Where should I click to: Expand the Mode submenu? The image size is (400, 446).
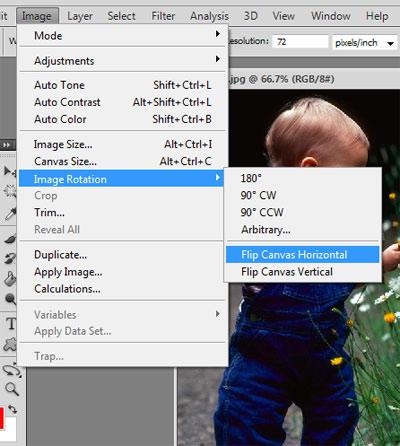tap(122, 36)
